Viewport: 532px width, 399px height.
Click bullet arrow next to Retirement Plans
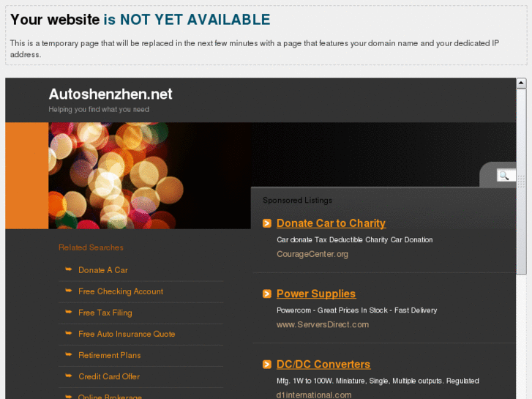(x=69, y=354)
